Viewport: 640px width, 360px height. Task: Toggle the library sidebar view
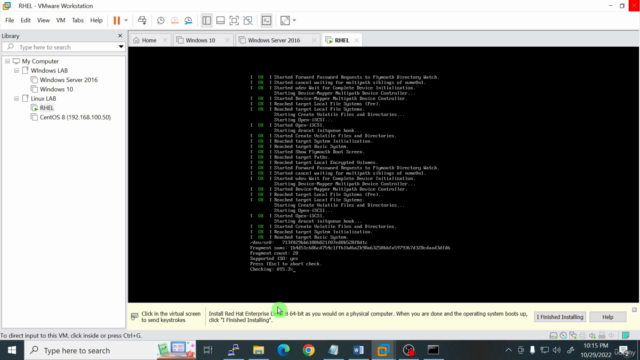[207, 20]
